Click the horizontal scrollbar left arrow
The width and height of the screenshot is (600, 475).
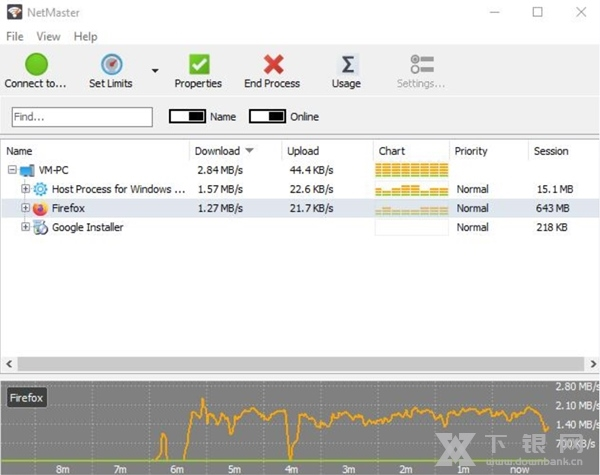[x=9, y=364]
